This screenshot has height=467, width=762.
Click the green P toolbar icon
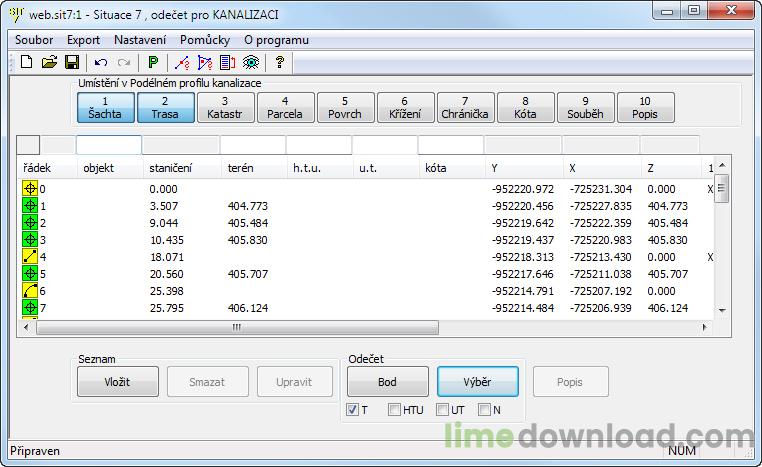[x=153, y=62]
